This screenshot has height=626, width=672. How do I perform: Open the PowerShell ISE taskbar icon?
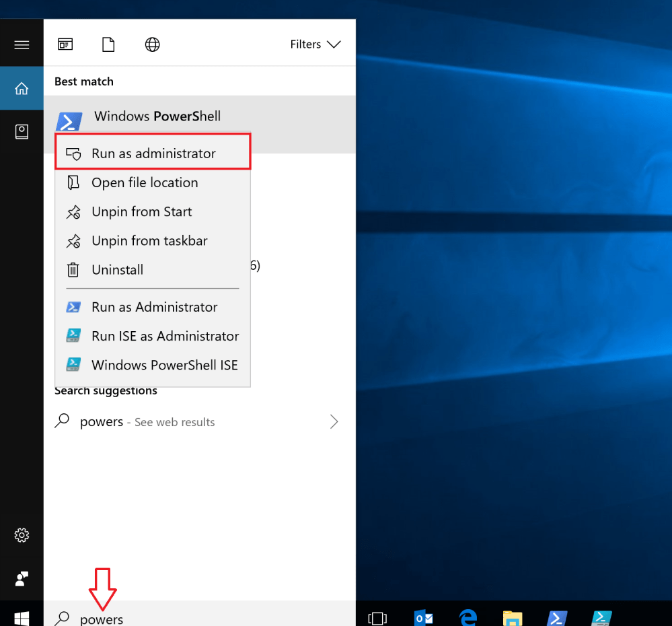tap(601, 617)
